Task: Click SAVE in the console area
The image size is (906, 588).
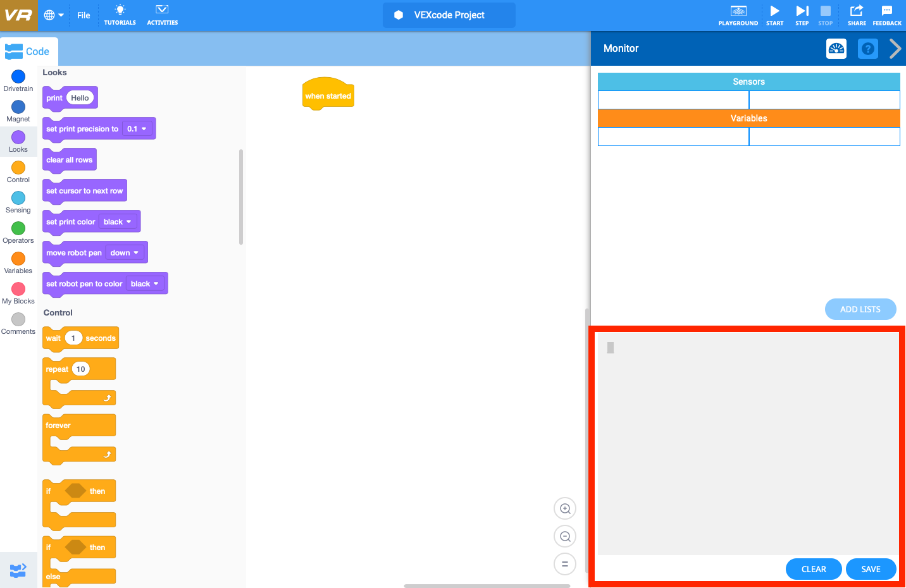Action: (x=871, y=568)
